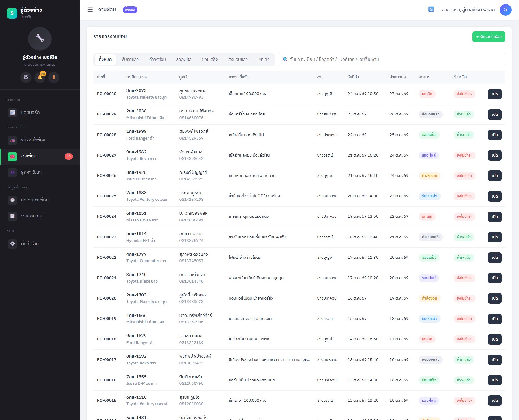Viewport: 519px width, 420px height.
Task: Click เปิด button for RO-00016
Action: tap(495, 380)
